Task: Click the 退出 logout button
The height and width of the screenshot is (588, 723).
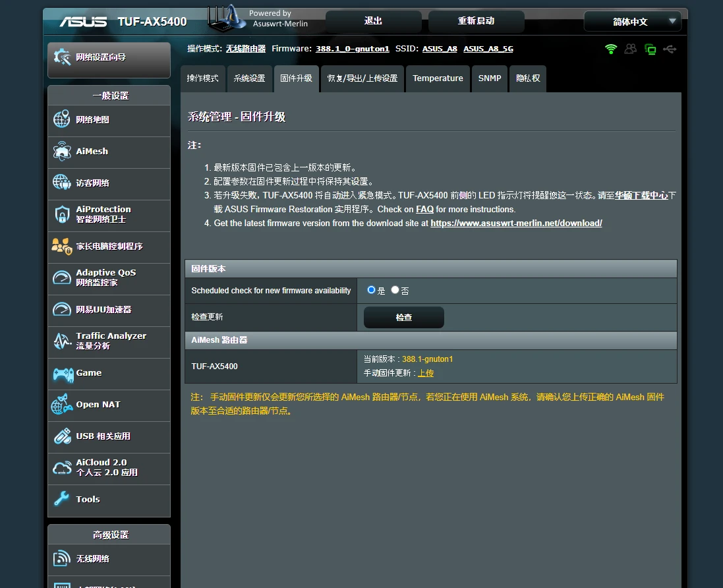Action: pyautogui.click(x=374, y=21)
